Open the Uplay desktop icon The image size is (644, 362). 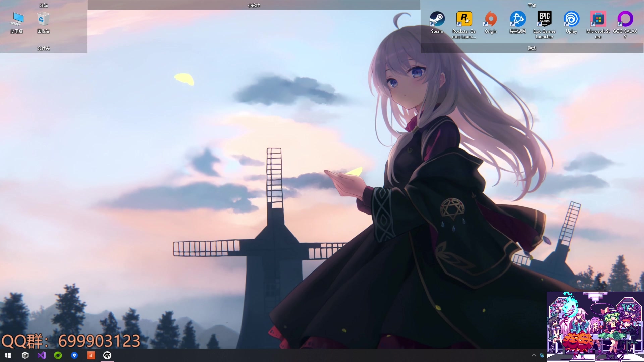[571, 19]
